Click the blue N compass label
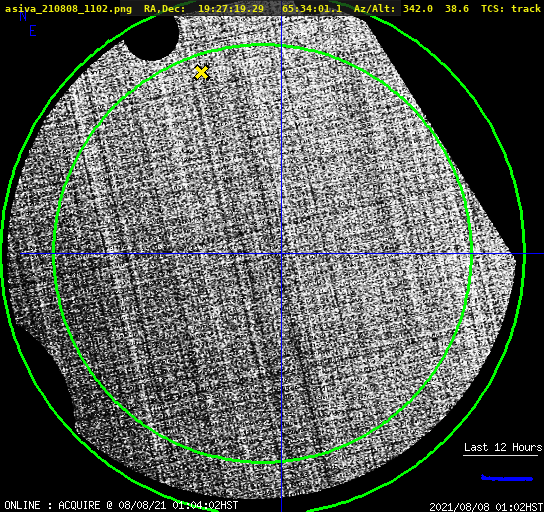 coord(23,16)
